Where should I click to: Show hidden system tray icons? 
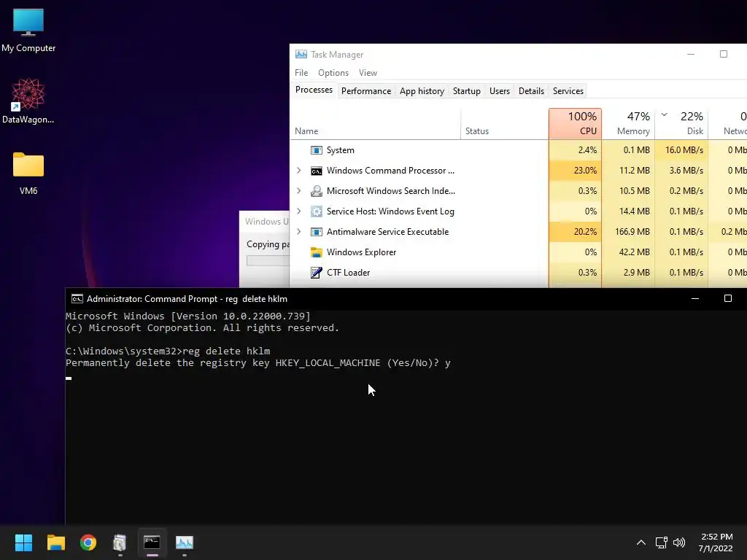point(641,542)
